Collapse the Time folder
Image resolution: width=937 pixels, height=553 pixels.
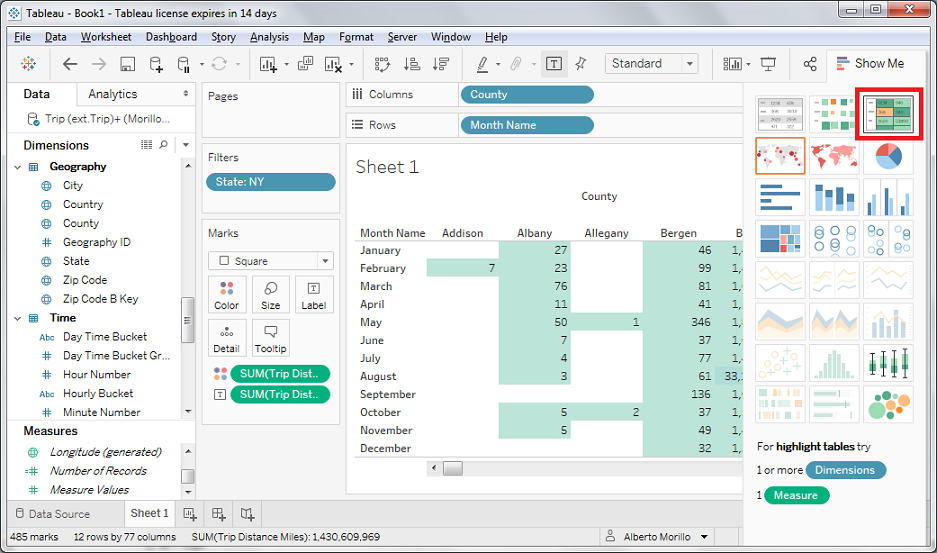pos(17,318)
